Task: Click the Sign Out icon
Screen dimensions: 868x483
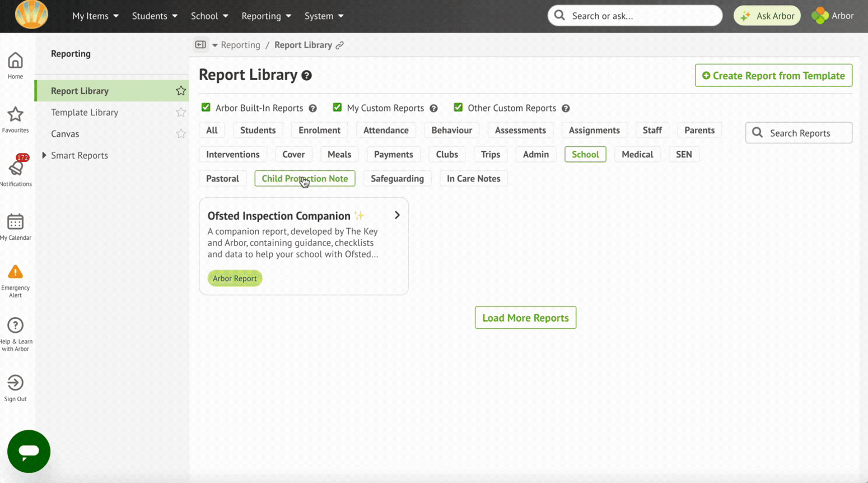Action: [15, 383]
